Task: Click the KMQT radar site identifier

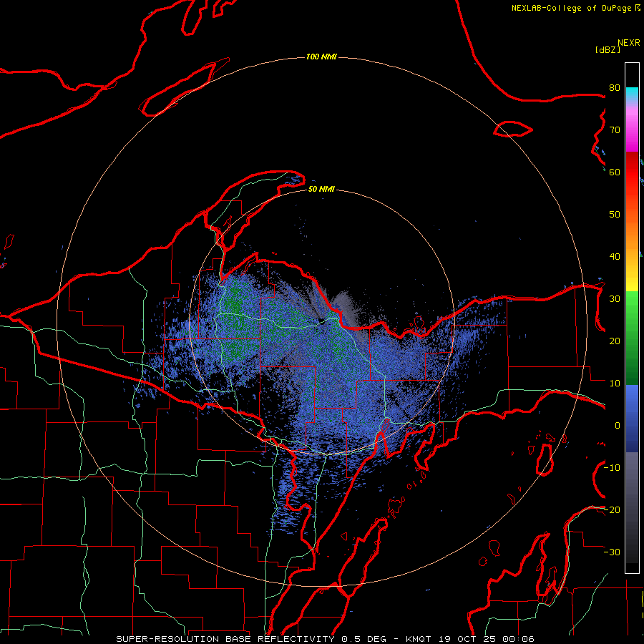Action: pyautogui.click(x=419, y=639)
